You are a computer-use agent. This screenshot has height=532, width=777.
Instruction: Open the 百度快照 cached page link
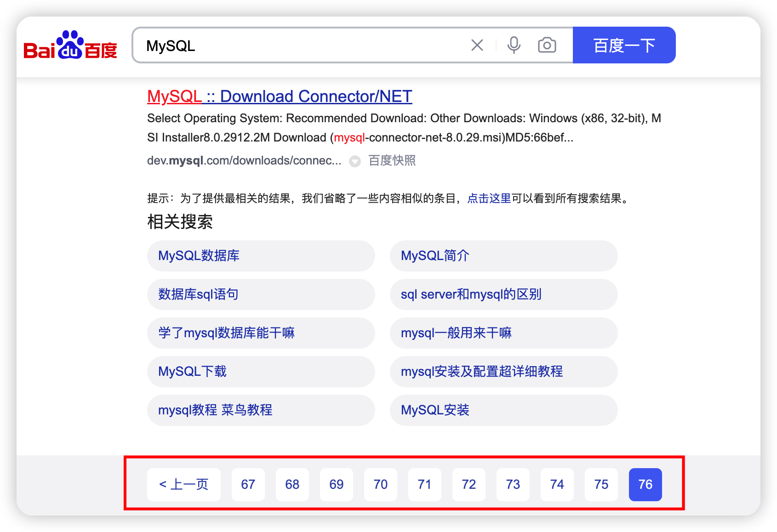click(x=392, y=161)
